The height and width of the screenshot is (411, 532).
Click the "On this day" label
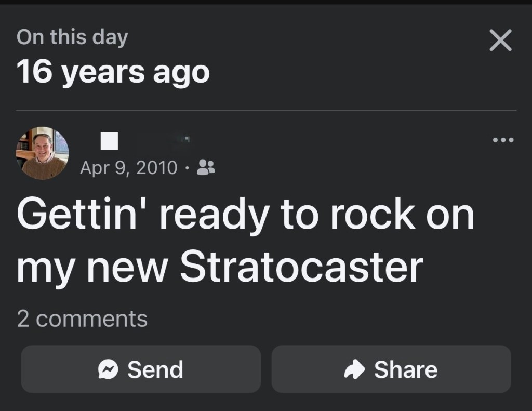[72, 37]
